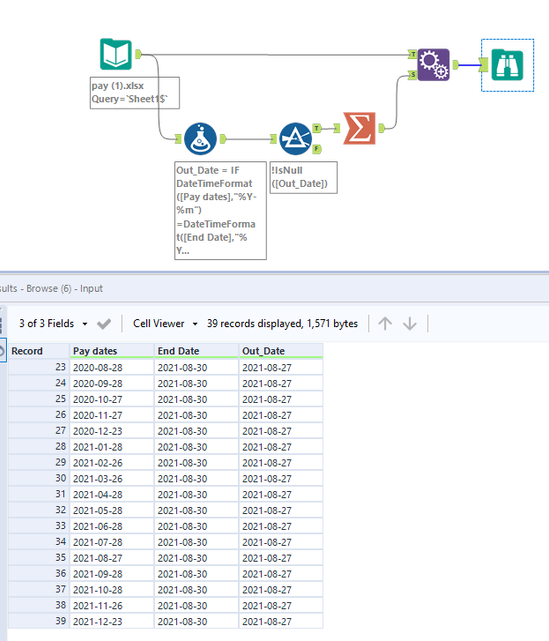The width and height of the screenshot is (549, 641).
Task: Click Pay dates cell 2020-08-28
Action: (x=112, y=368)
